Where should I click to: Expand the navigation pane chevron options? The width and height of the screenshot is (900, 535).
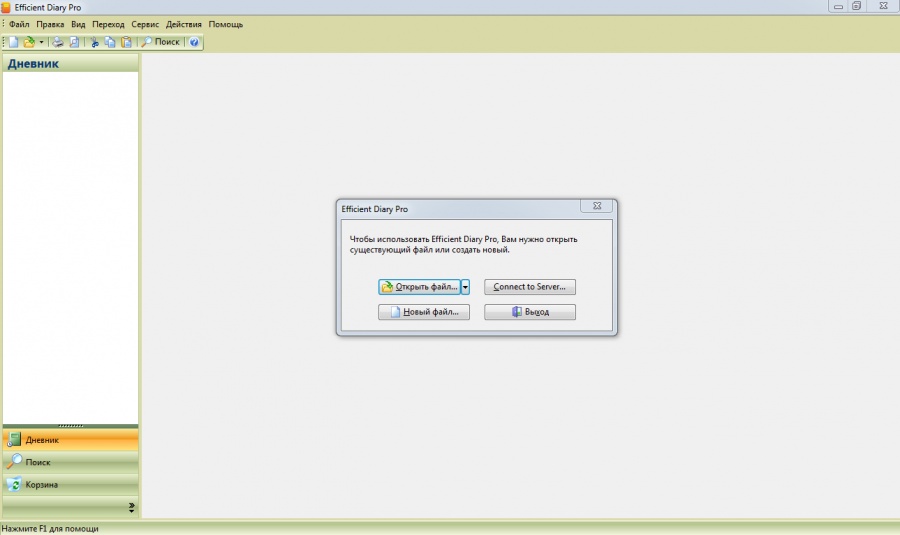coord(131,507)
